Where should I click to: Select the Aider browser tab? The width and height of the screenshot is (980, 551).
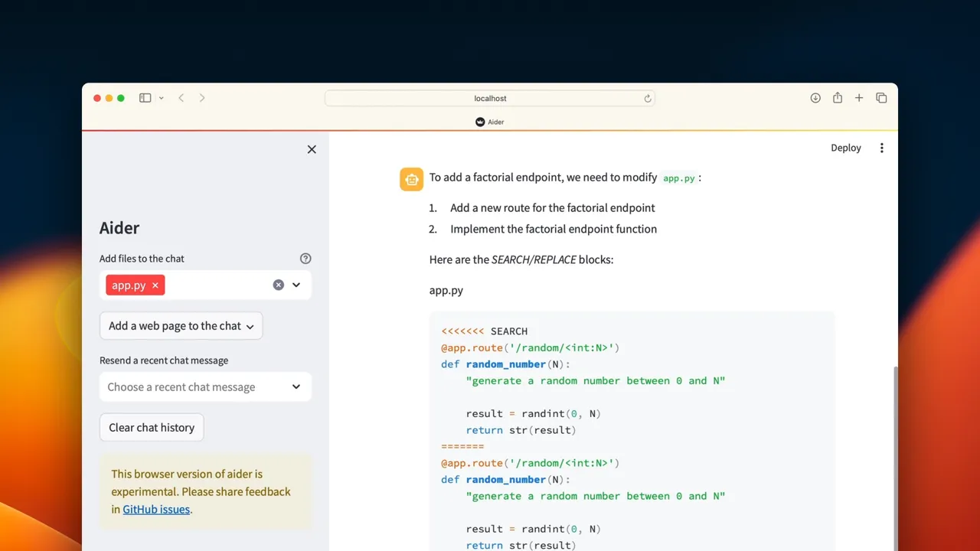coord(490,122)
